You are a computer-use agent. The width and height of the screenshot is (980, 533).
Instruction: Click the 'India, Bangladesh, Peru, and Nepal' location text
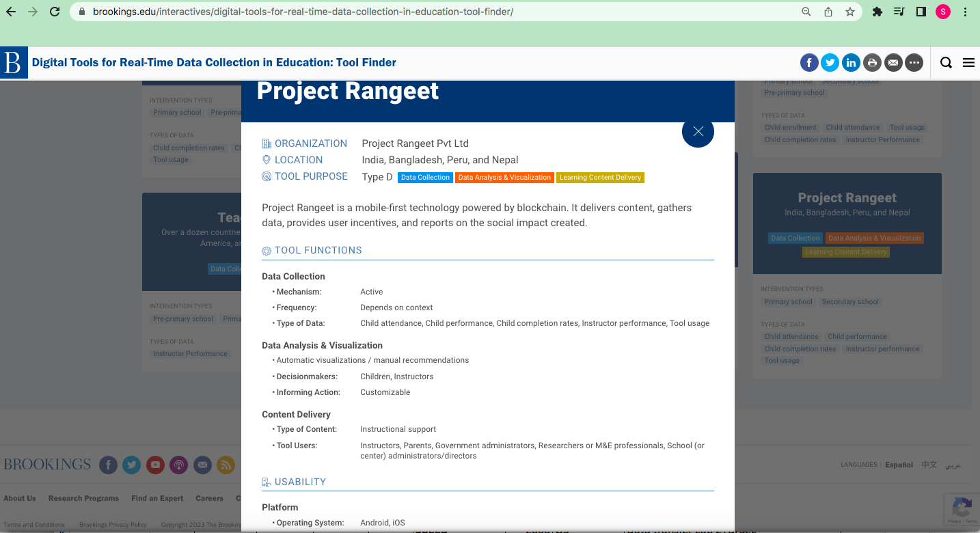click(x=440, y=160)
